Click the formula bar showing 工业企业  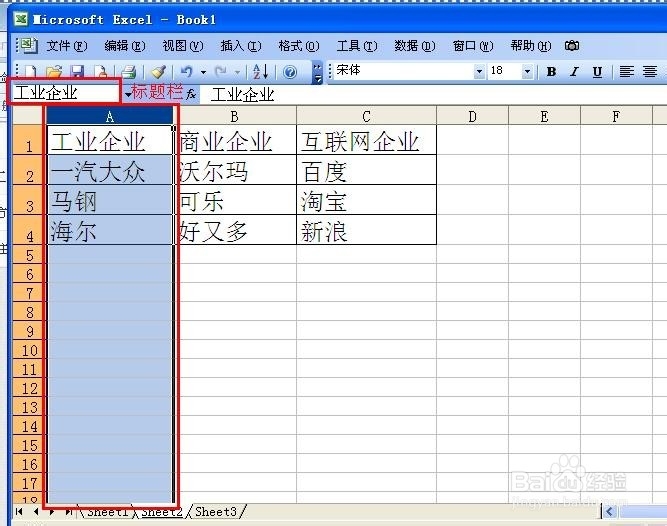[434, 94]
